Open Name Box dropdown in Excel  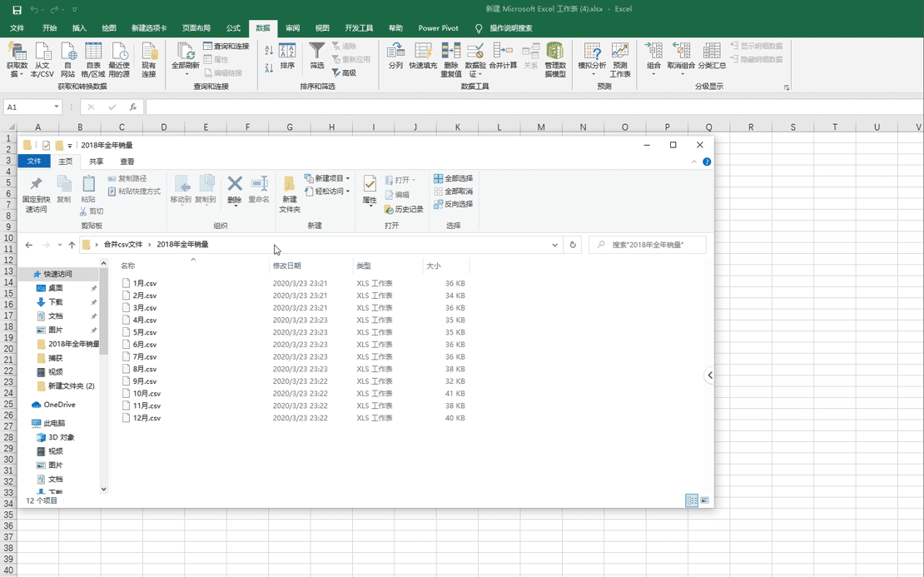57,107
